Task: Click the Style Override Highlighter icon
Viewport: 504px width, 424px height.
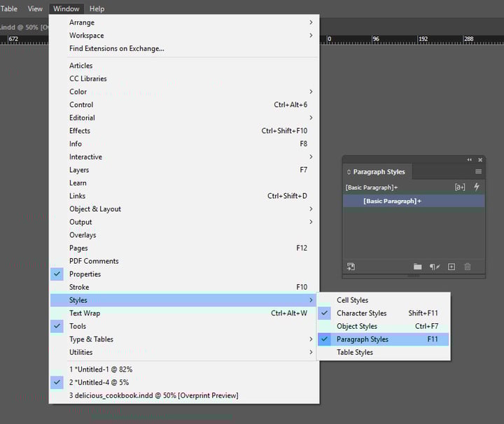Action: [x=460, y=188]
